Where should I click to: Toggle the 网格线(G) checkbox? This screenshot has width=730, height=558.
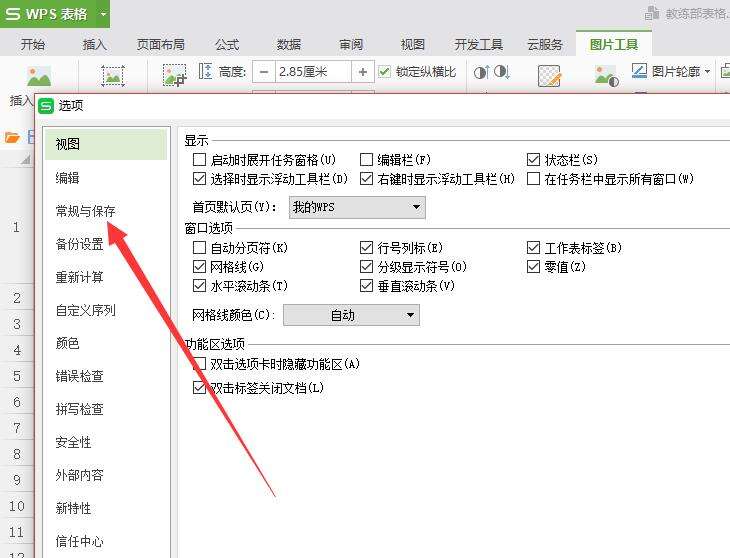click(x=199, y=267)
